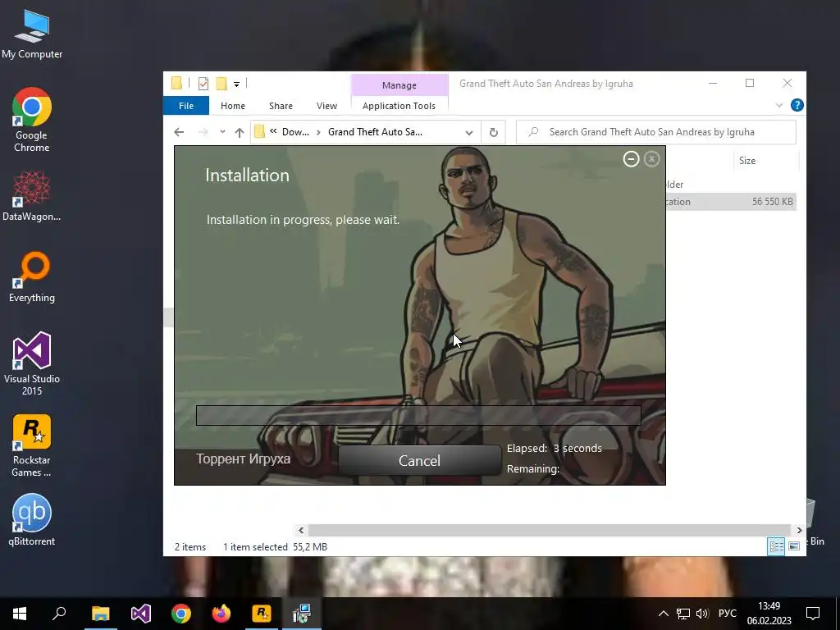The image size is (840, 630).
Task: Select the 56 550 KB file row
Action: click(x=731, y=202)
